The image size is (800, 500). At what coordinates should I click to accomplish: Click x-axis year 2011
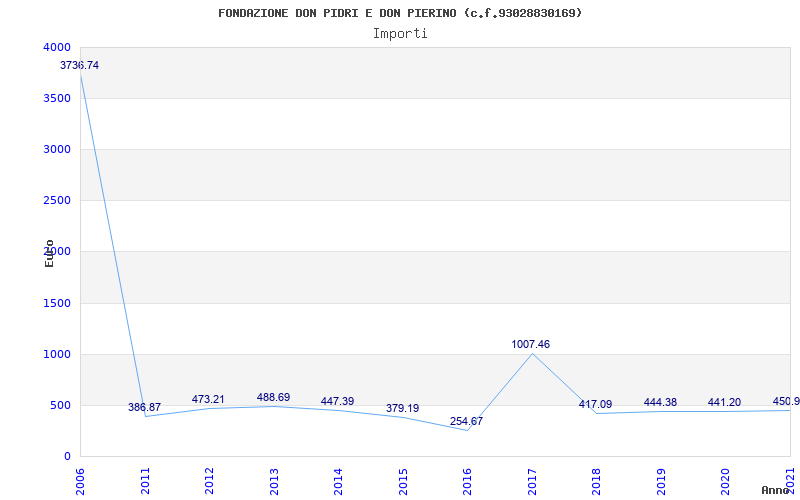[x=145, y=482]
